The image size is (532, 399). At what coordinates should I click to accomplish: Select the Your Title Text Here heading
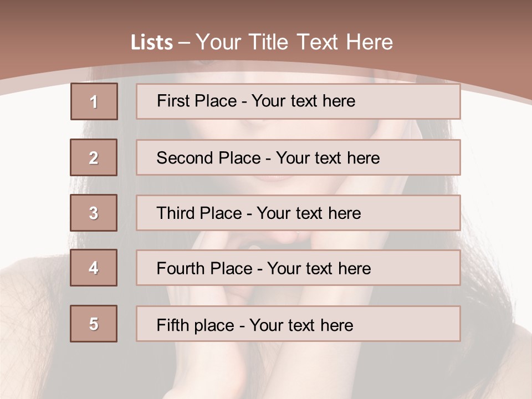294,43
